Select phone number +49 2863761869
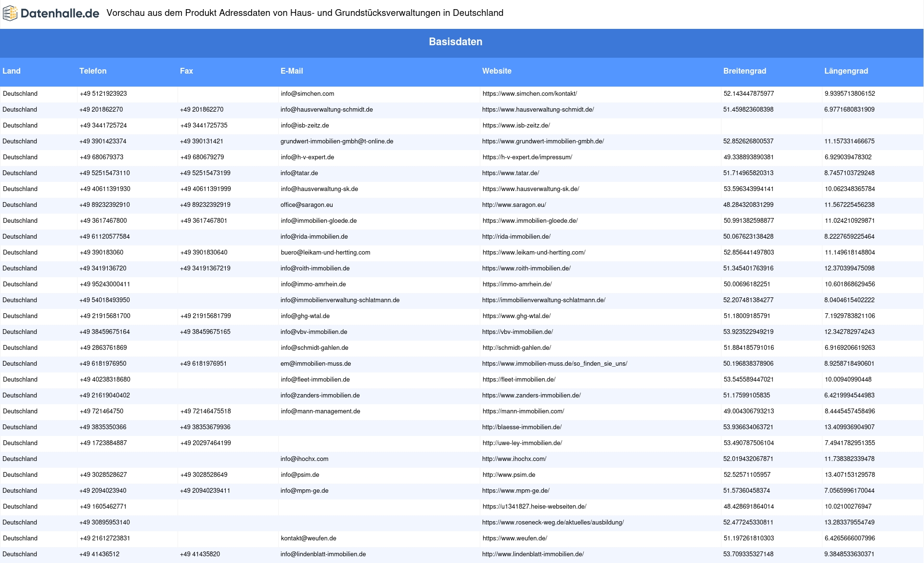 (x=103, y=348)
